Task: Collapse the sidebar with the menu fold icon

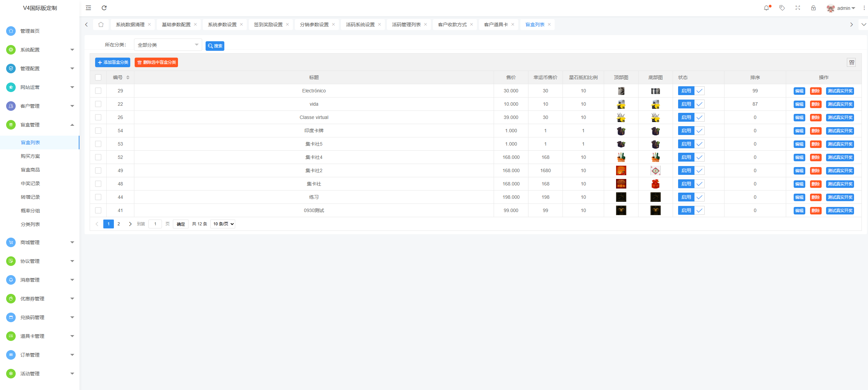Action: (88, 8)
